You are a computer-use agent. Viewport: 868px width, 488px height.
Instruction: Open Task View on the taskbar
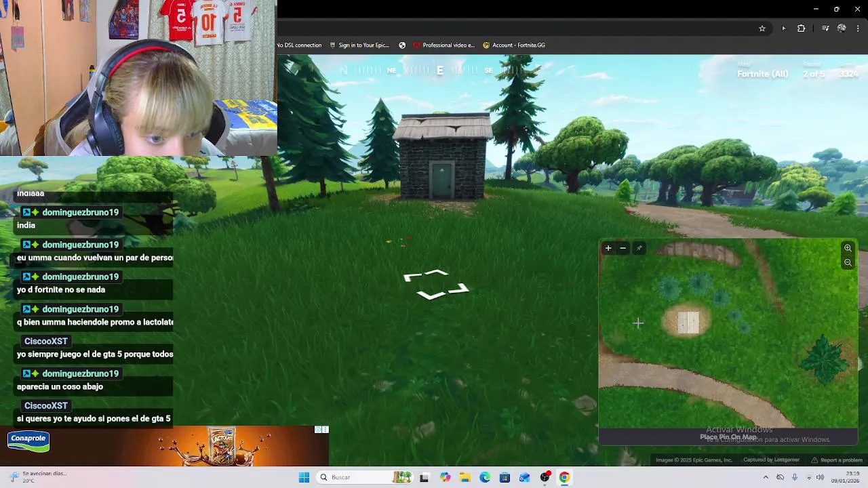tap(425, 477)
